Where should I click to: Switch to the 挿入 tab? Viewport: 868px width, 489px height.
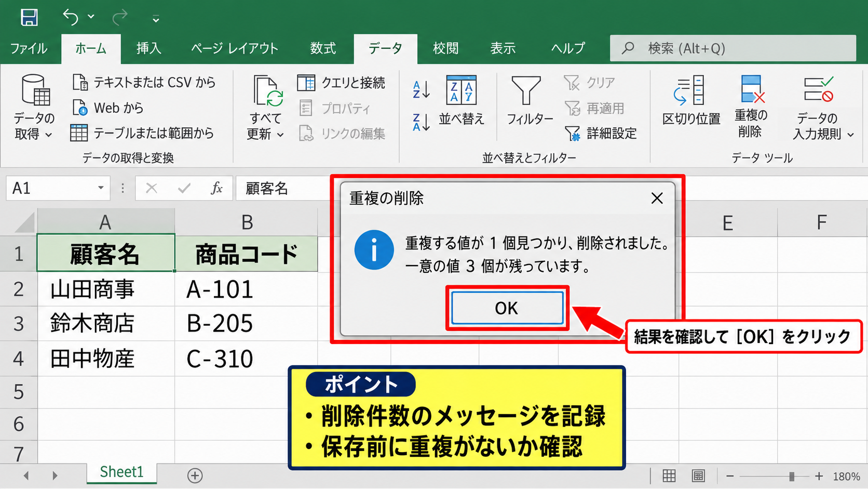pyautogui.click(x=148, y=48)
